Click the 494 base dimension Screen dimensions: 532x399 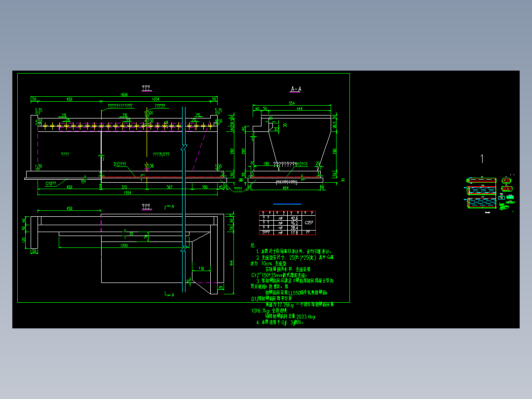click(285, 188)
